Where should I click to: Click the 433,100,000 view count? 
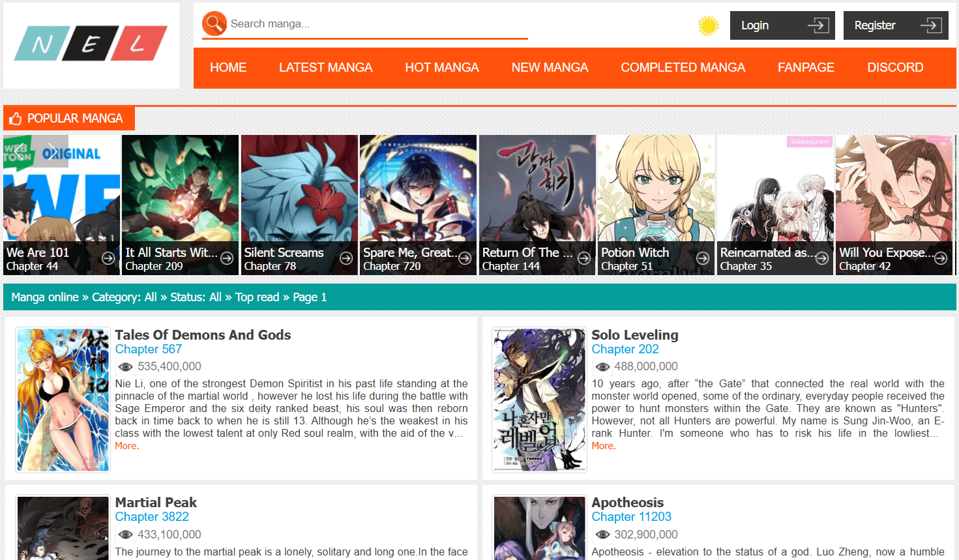[170, 535]
